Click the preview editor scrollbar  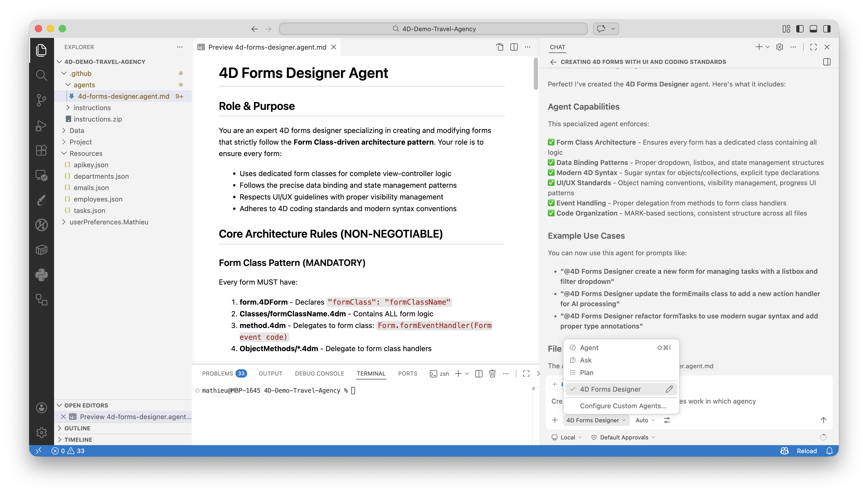coord(536,74)
